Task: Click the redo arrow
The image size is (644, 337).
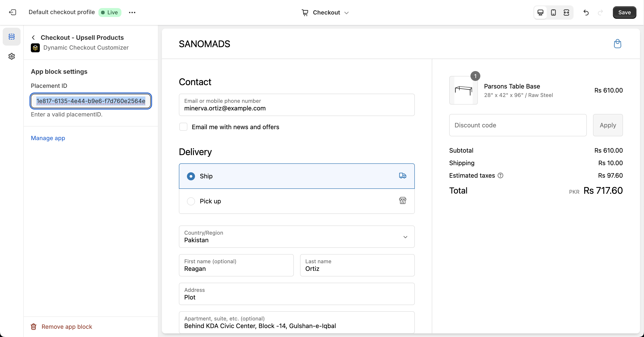Action: pos(600,12)
